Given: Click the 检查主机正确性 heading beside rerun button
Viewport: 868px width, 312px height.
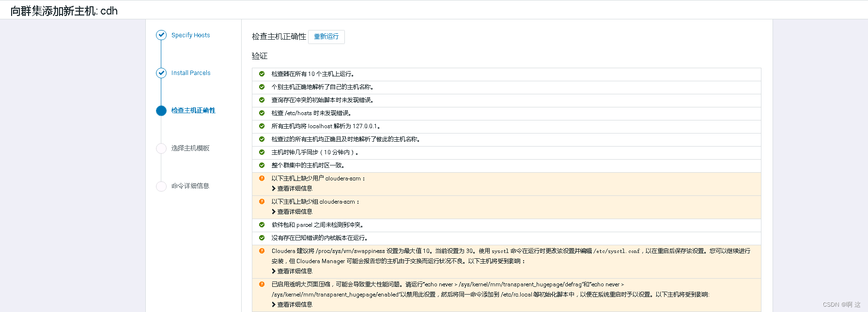Looking at the screenshot, I should [279, 36].
